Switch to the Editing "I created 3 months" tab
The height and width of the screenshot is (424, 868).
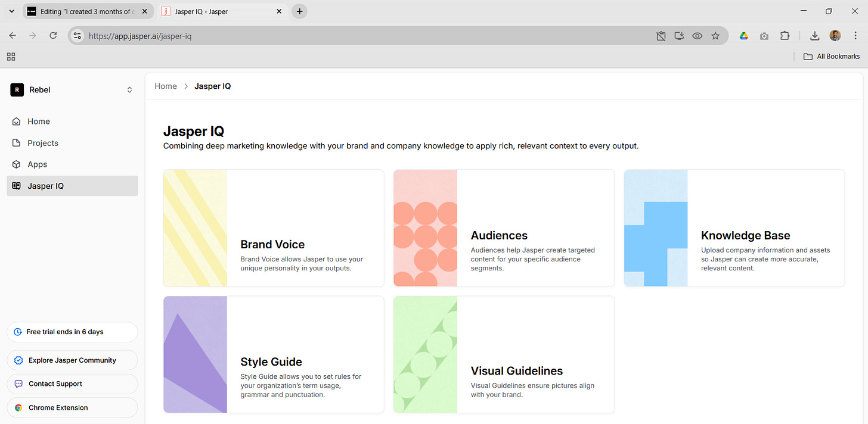pyautogui.click(x=88, y=11)
